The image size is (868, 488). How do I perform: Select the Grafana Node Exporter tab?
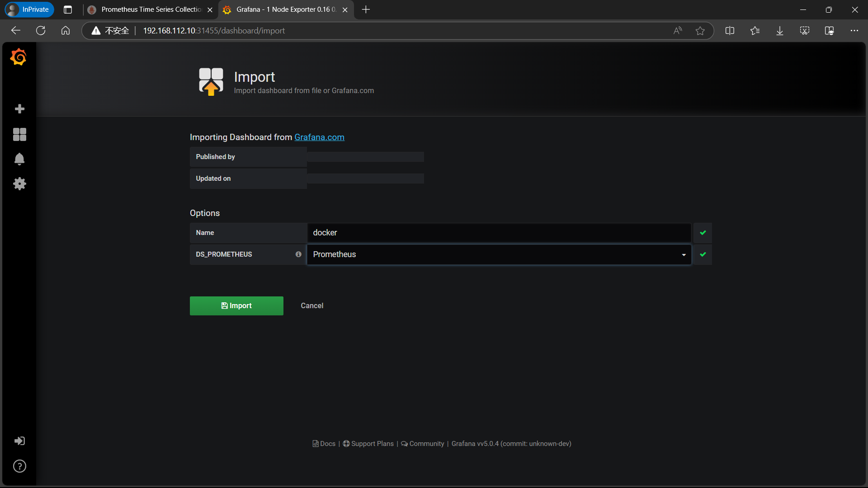click(x=286, y=9)
